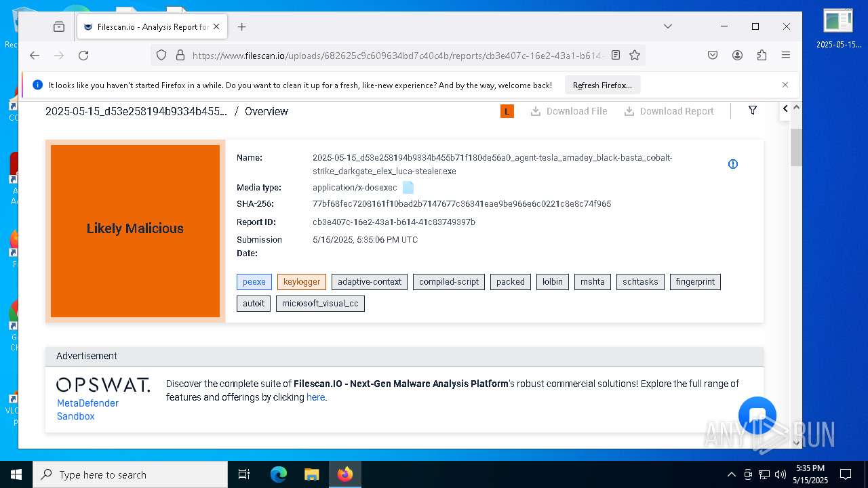Screen dimensions: 868x488
Task: Click the Likely Malicious verdict box
Action: tap(135, 231)
